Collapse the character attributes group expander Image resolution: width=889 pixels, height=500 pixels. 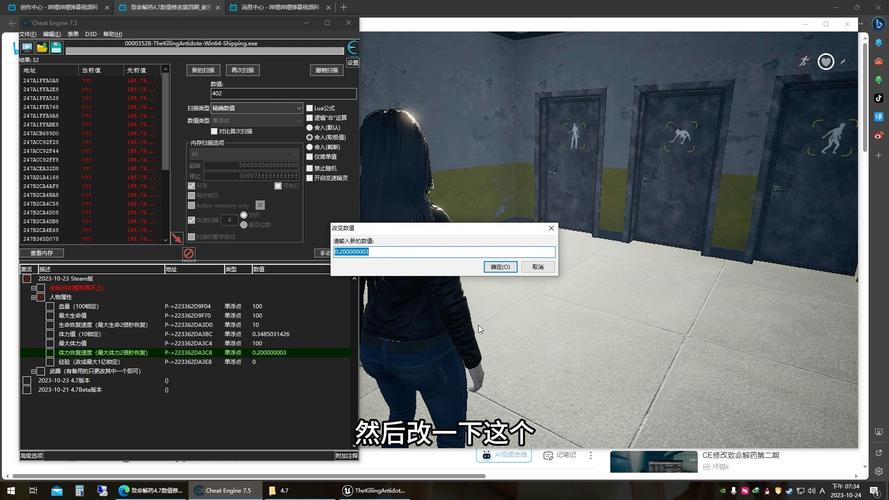(x=33, y=297)
